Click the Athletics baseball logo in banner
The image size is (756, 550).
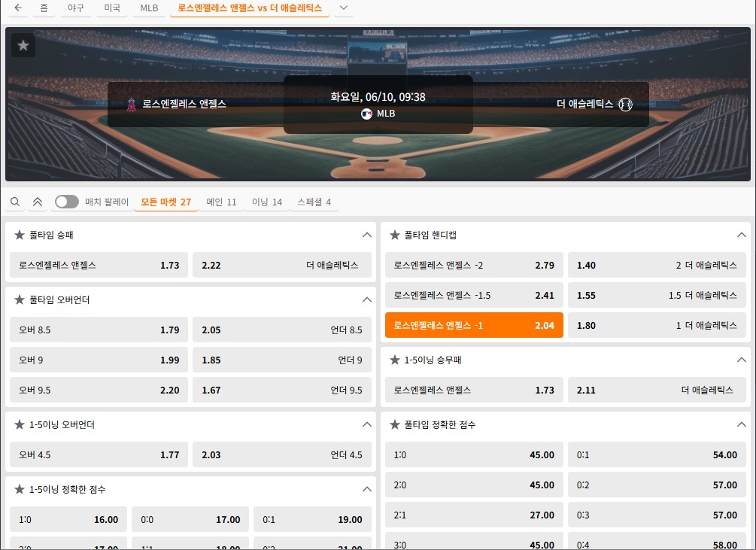[625, 104]
